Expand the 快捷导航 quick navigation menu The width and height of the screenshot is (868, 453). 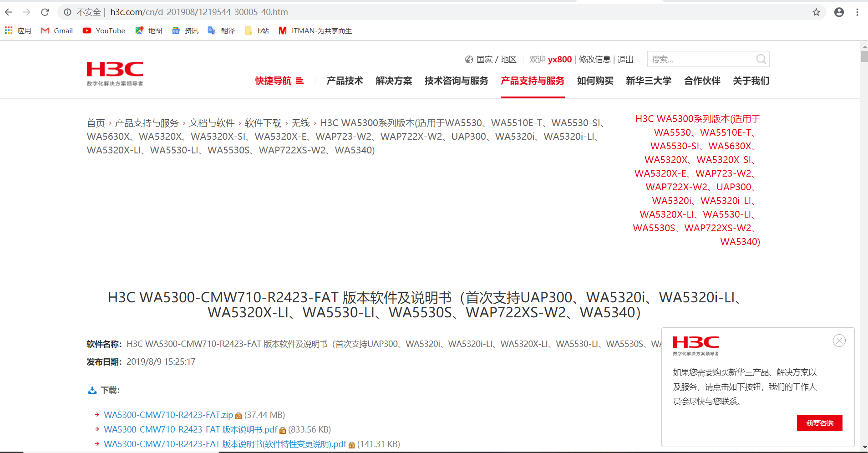pyautogui.click(x=279, y=81)
